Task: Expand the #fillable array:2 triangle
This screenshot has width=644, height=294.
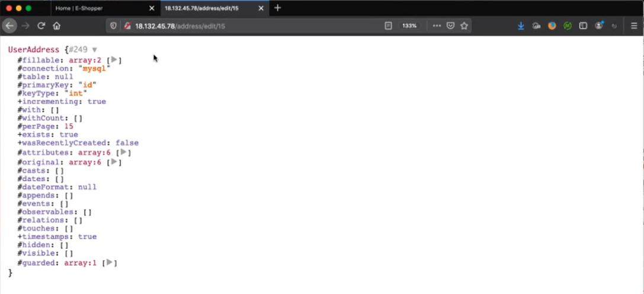Action: click(x=114, y=60)
